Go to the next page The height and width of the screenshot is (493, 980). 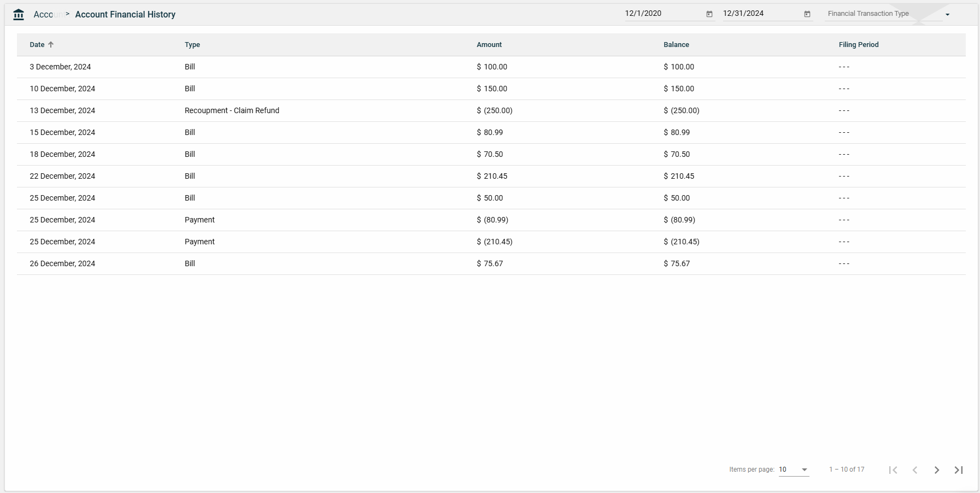937,470
